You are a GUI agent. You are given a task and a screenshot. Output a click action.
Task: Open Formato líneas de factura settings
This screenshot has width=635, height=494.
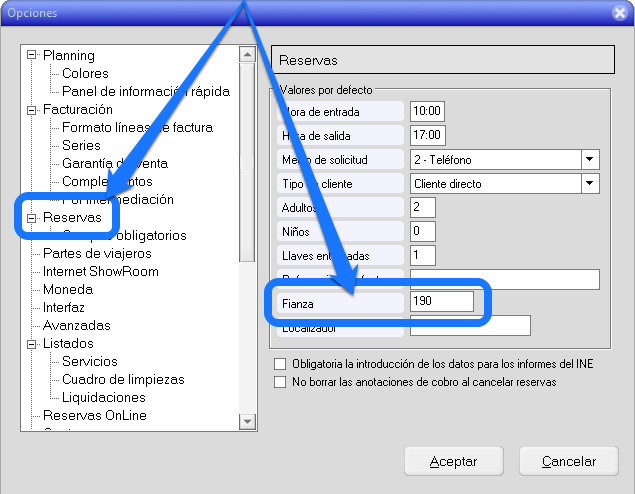click(x=137, y=128)
